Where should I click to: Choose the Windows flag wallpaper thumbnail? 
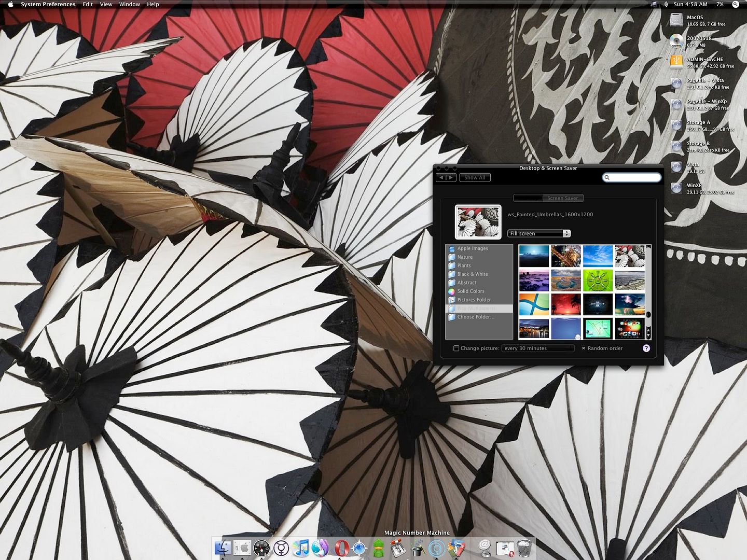point(534,305)
